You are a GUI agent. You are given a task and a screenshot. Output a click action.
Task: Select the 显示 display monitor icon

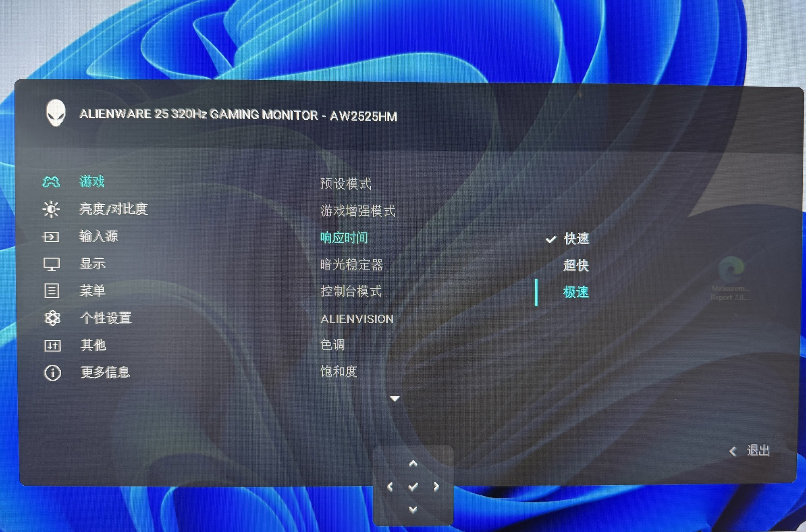point(52,264)
